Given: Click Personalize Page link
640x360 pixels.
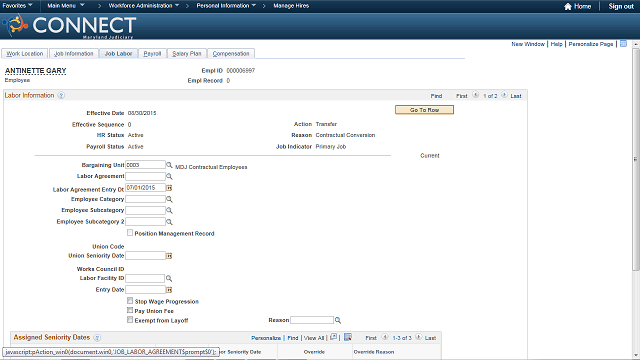Looking at the screenshot, I should 591,44.
